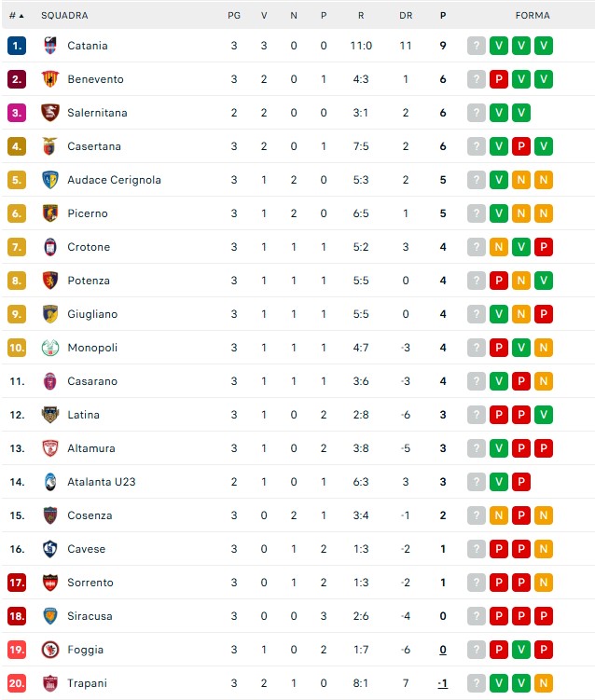Open the Audace Cerignola team link
The height and width of the screenshot is (700, 595).
pyautogui.click(x=114, y=180)
